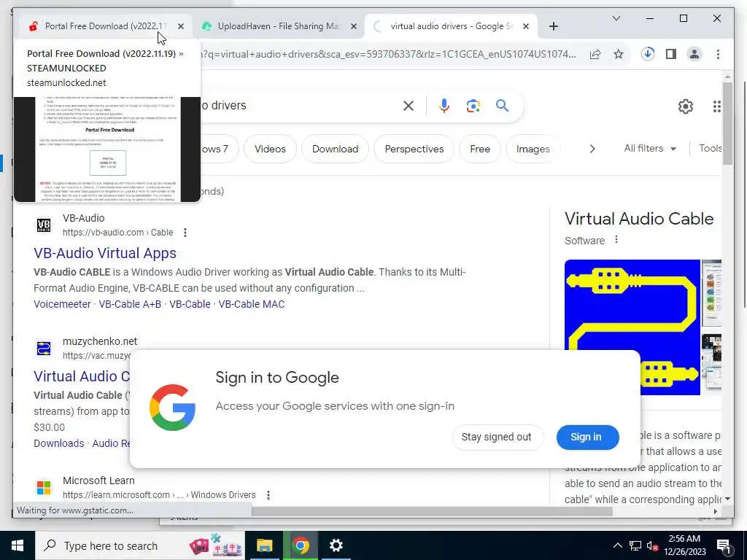Open the network tray icon

click(x=635, y=545)
